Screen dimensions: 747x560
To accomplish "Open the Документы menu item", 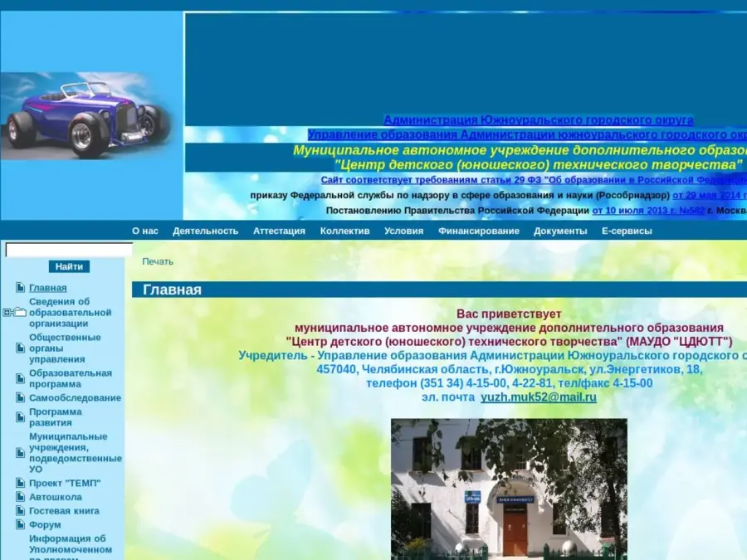I will click(x=560, y=231).
